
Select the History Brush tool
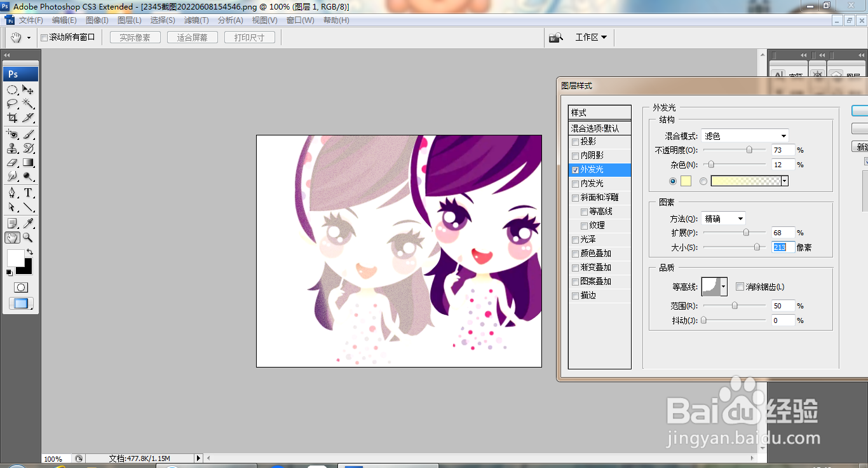28,148
